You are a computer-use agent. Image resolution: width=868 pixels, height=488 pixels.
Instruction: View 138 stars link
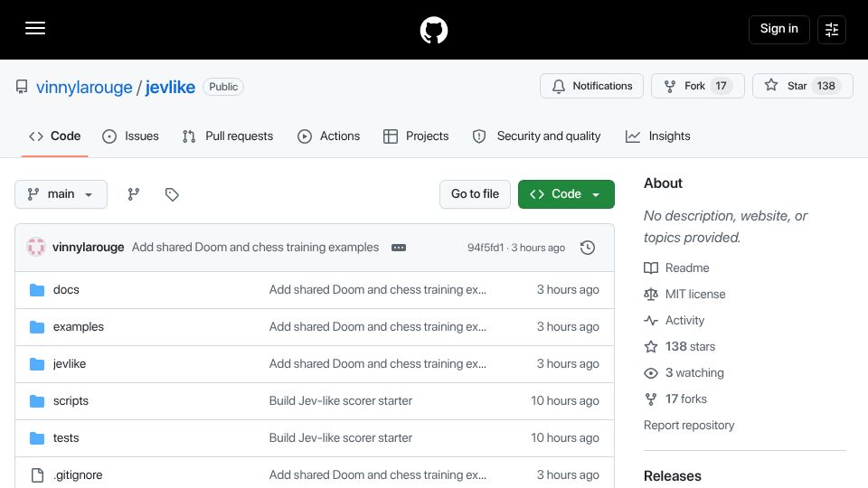680,347
